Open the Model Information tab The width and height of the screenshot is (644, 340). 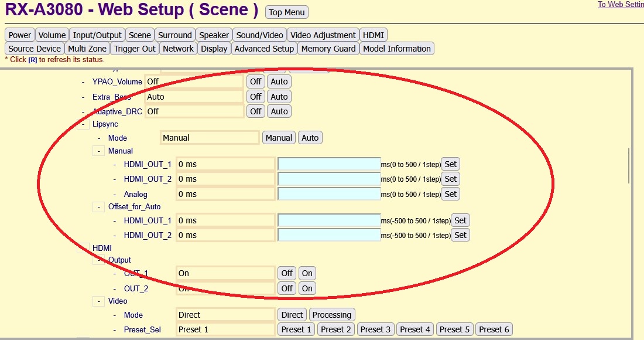397,49
